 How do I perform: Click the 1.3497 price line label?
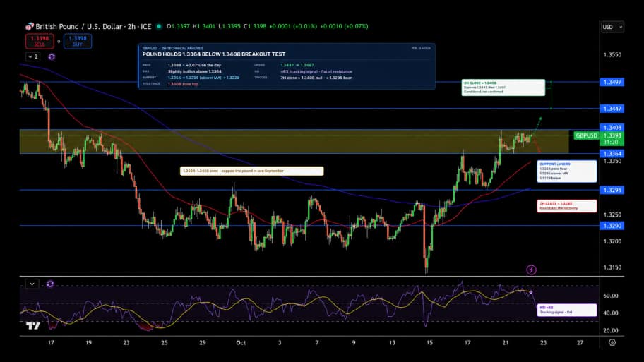pos(612,82)
